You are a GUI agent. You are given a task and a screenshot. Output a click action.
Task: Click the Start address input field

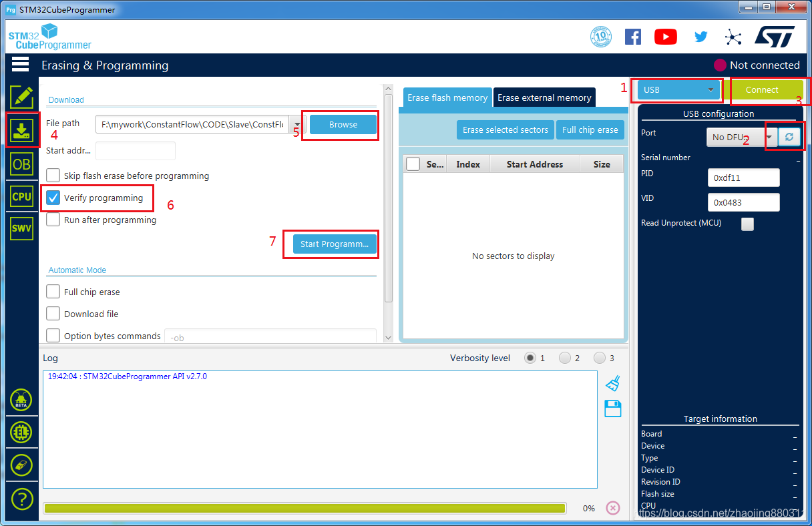click(136, 151)
